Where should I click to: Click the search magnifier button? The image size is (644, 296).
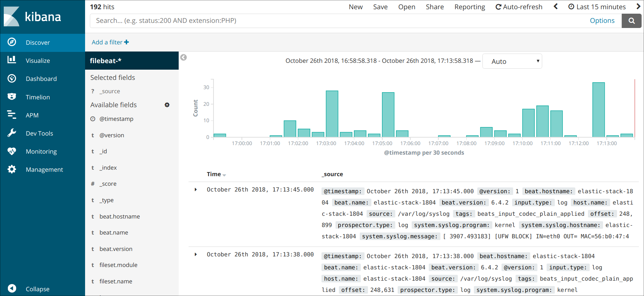(631, 21)
